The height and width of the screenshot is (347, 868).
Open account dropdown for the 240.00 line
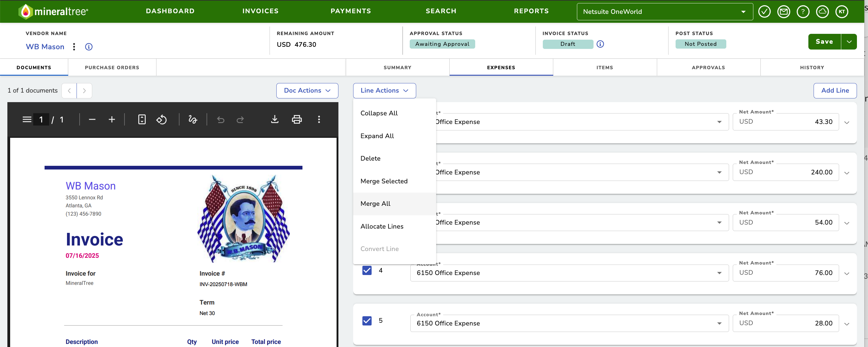(719, 172)
